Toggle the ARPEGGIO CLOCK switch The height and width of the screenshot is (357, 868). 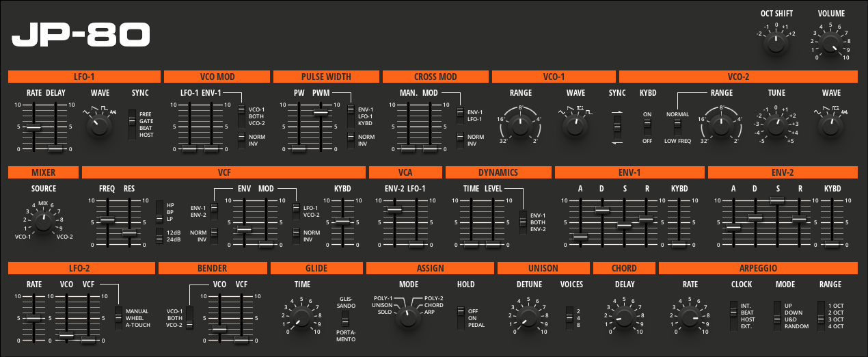point(733,315)
